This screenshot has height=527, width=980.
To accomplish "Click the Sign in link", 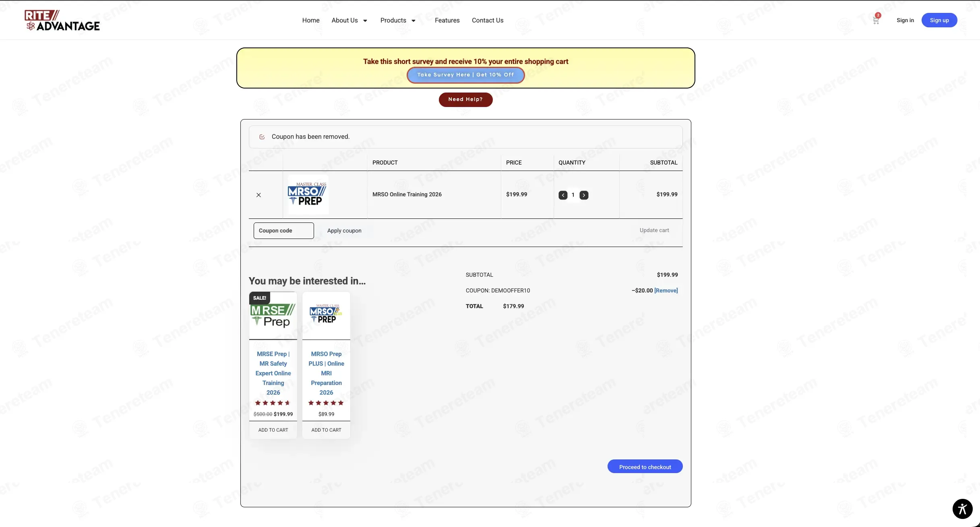I will pos(905,20).
